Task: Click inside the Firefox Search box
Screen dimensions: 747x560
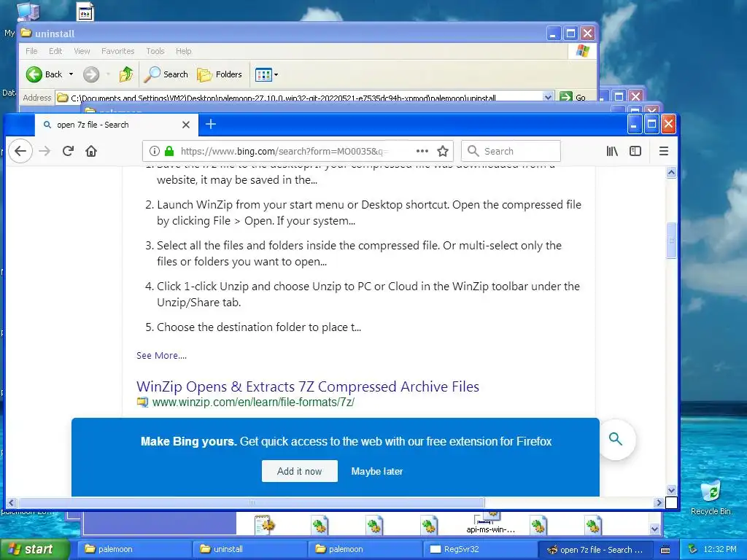Action: tap(511, 152)
